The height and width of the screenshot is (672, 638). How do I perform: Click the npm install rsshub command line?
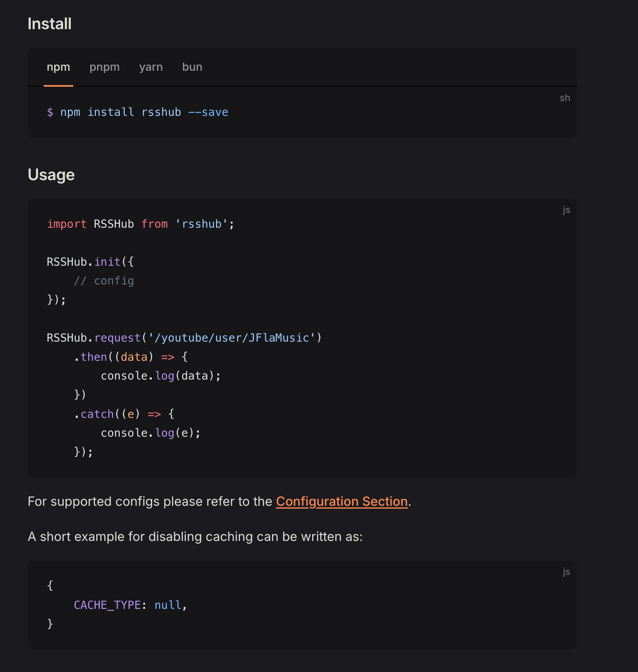137,112
